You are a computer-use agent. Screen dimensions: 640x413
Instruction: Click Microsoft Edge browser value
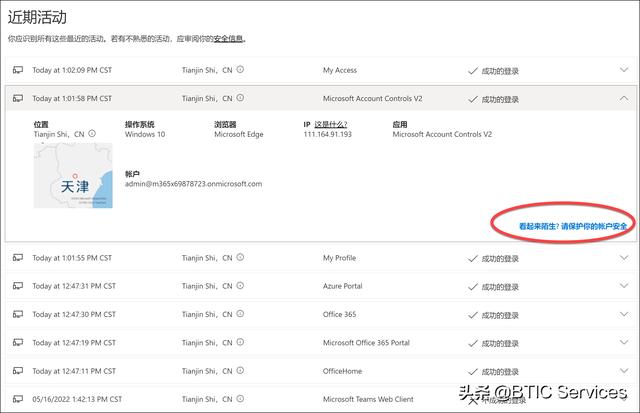coord(239,134)
